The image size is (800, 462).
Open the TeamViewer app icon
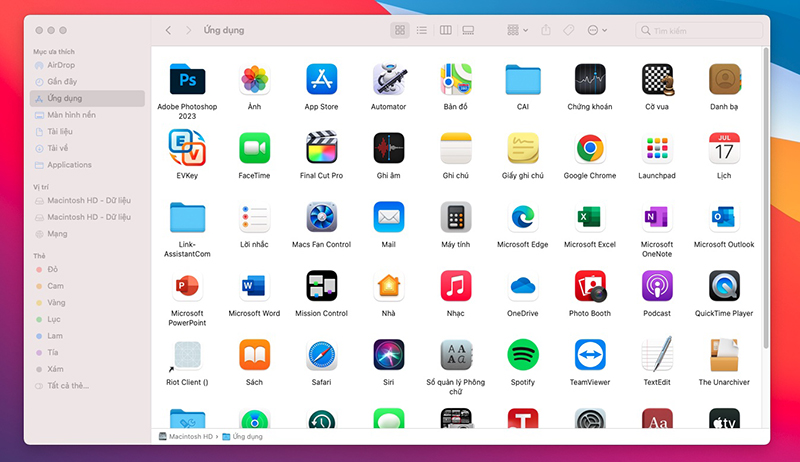(x=590, y=355)
